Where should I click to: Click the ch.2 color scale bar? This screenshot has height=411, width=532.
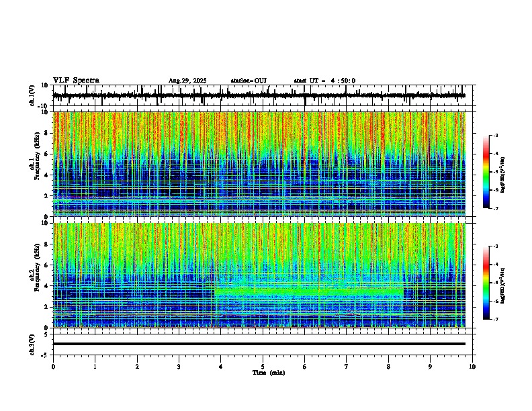[486, 283]
